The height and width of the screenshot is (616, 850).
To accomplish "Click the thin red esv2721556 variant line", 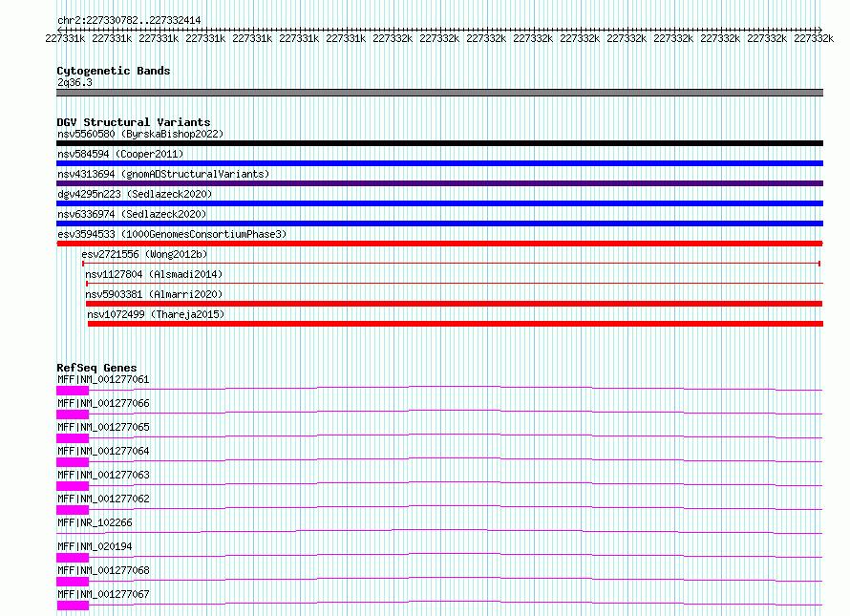I will (451, 264).
